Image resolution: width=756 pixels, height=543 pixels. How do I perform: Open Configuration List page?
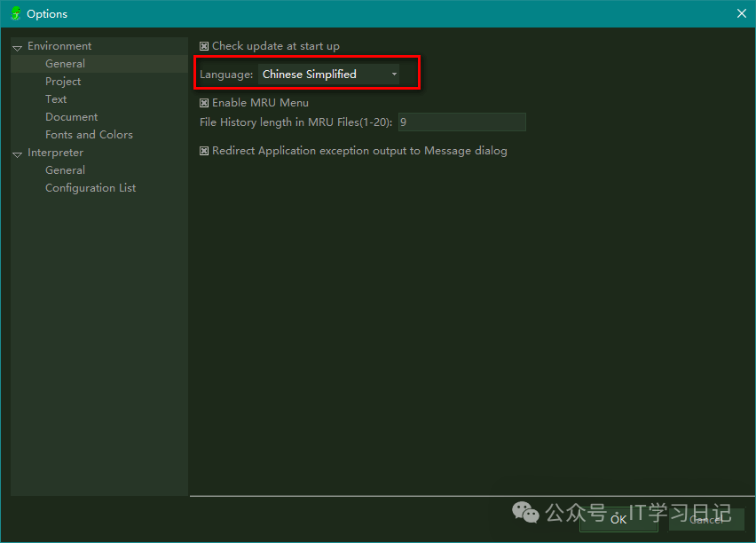pos(91,188)
